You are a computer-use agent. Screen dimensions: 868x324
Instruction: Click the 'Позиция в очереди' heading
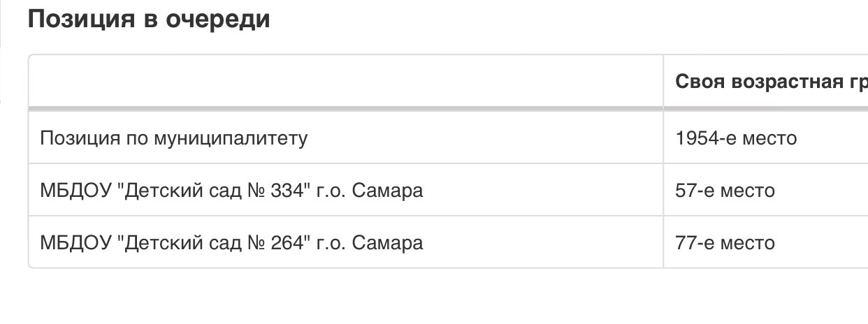149,19
